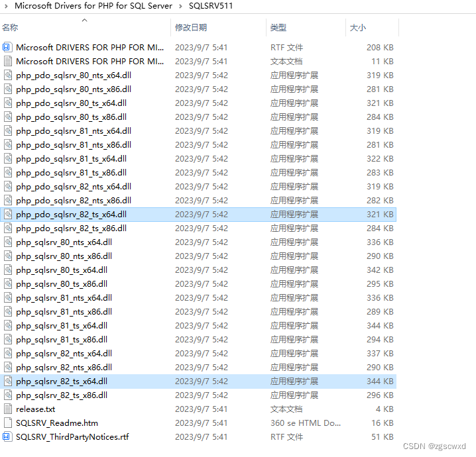476x457 pixels.
Task: Select file name release.txt
Action: coord(36,409)
